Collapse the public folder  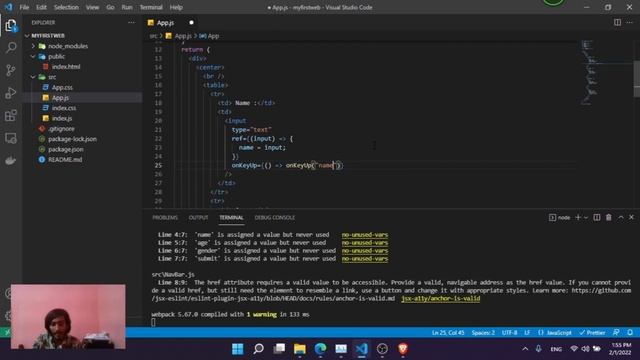click(56, 56)
